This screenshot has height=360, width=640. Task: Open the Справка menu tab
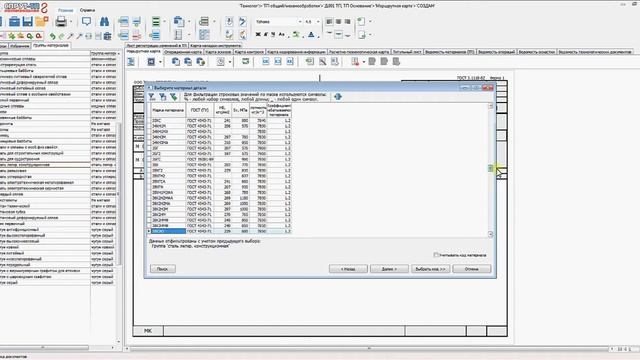point(87,10)
